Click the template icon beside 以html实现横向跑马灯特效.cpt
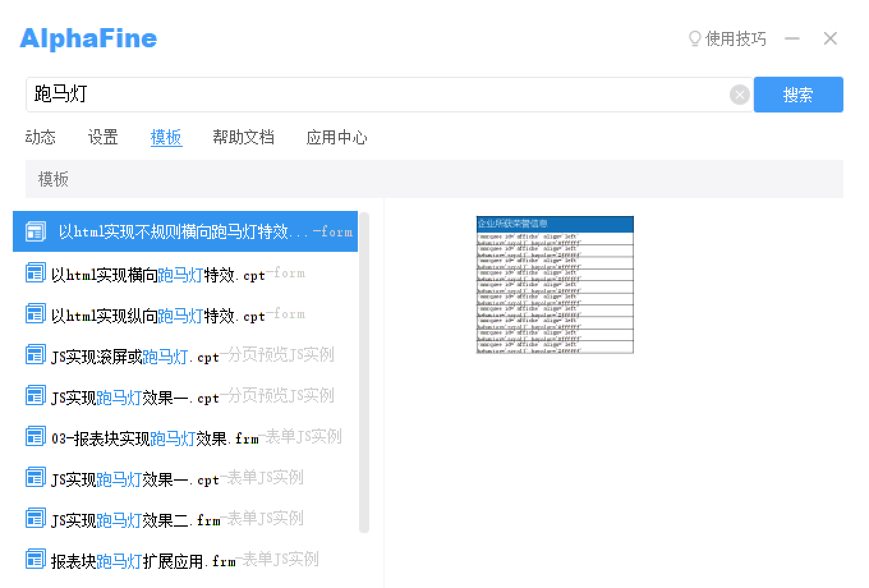The image size is (869, 588). (35, 273)
